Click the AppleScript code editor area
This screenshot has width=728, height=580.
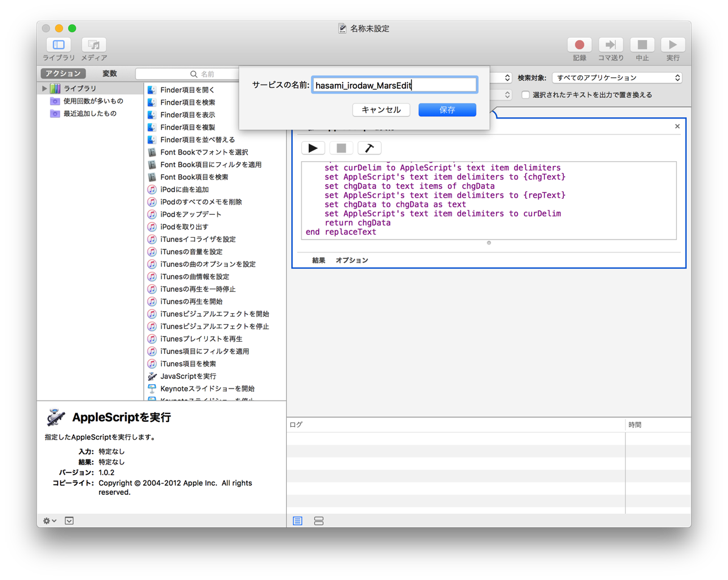click(x=489, y=200)
